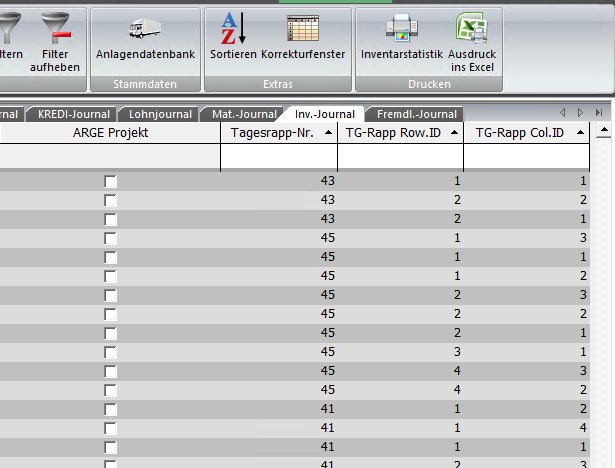Switch to the Lohnjournal tab

point(158,115)
